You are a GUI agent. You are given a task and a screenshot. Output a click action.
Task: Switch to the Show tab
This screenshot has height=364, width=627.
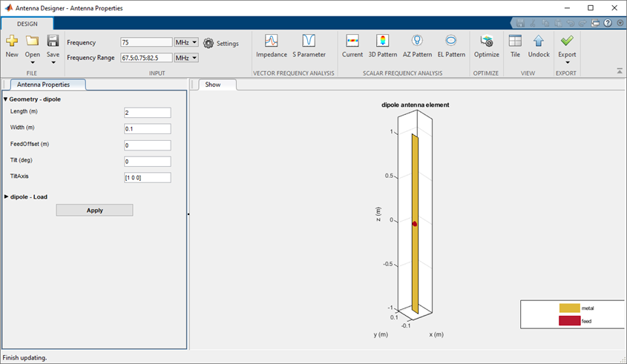213,85
